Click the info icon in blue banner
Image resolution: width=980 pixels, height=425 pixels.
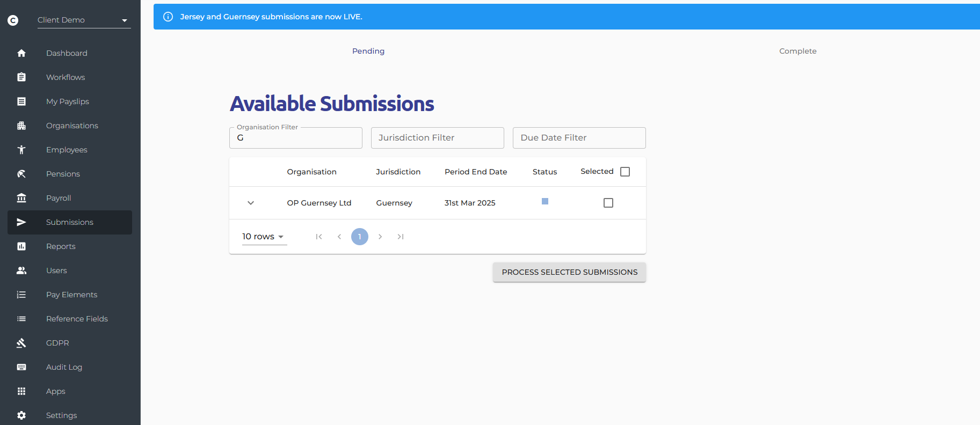pyautogui.click(x=168, y=17)
